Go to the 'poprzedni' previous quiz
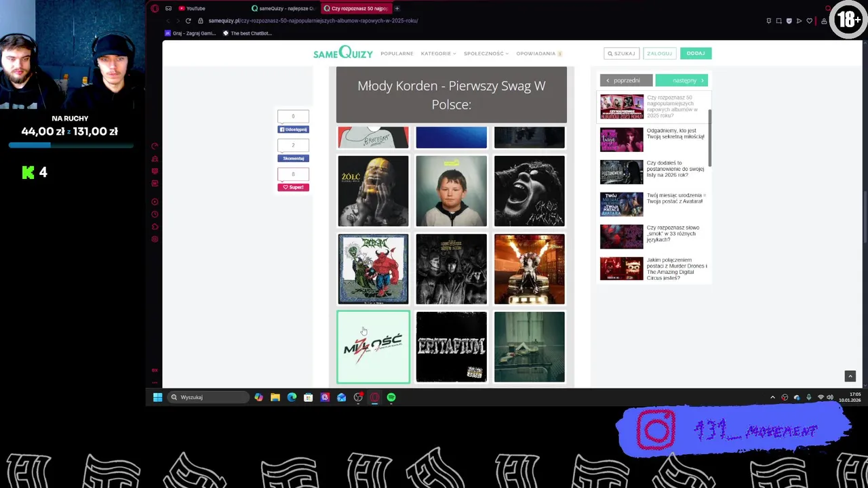 coord(626,81)
